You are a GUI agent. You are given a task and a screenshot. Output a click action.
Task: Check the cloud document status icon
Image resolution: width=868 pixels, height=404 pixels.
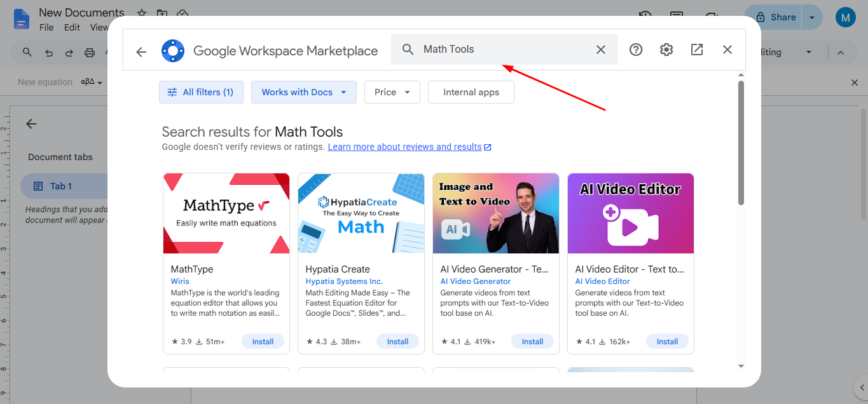pos(183,13)
